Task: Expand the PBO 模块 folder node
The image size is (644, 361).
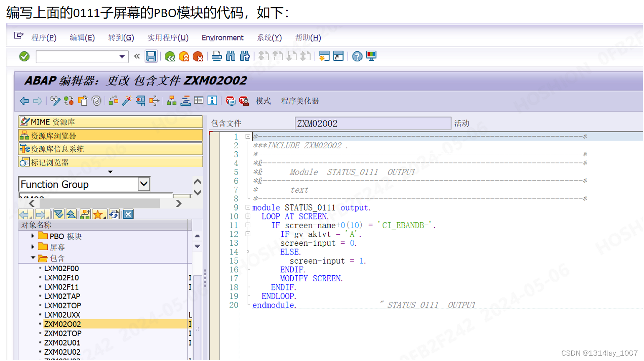Action: click(33, 236)
